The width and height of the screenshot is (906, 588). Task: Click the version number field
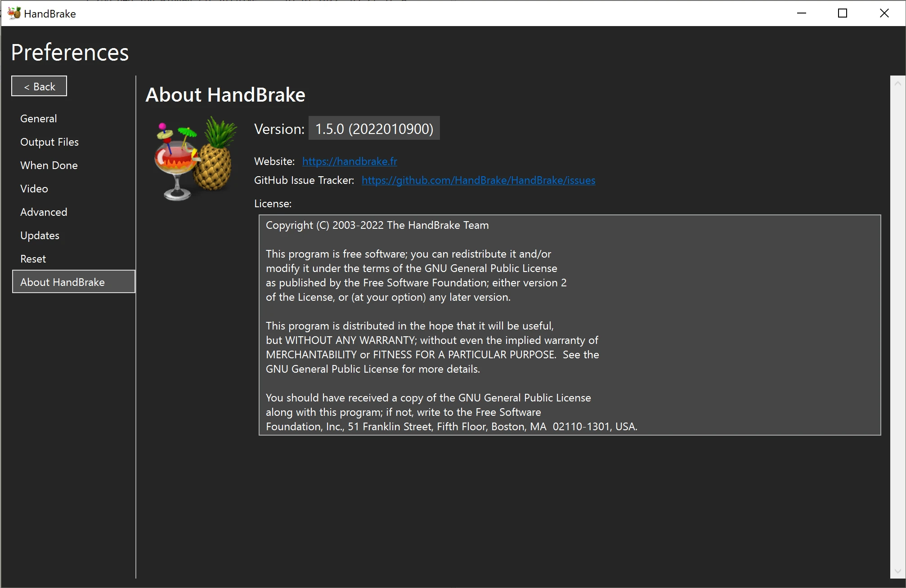(x=374, y=129)
